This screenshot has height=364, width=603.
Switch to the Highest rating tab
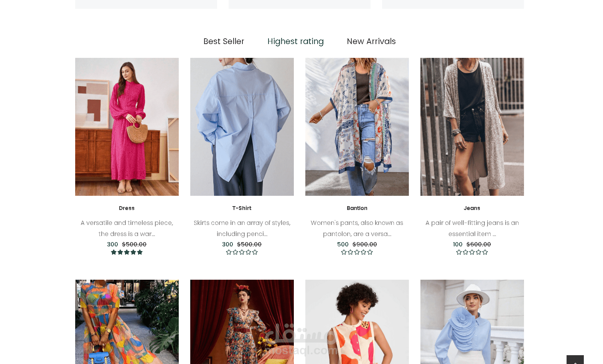pyautogui.click(x=295, y=41)
